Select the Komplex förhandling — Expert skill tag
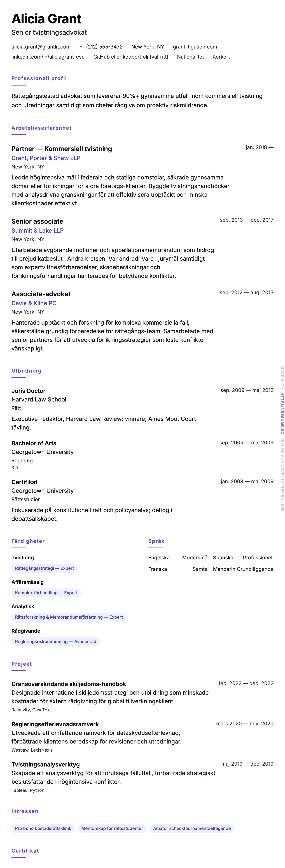Viewport: 285px width, 868px height. coord(46,593)
